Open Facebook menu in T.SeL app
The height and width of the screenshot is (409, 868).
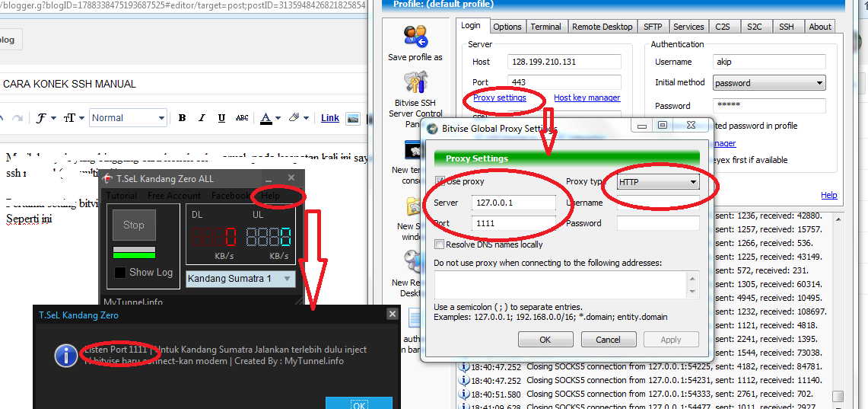pyautogui.click(x=231, y=196)
